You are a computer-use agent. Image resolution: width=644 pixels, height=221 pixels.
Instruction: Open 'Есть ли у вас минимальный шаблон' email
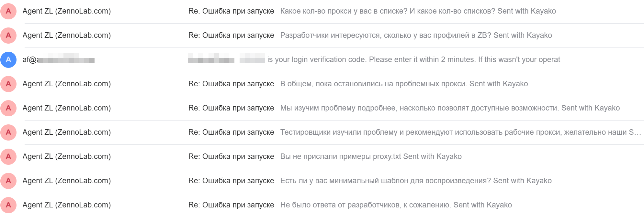tap(416, 181)
